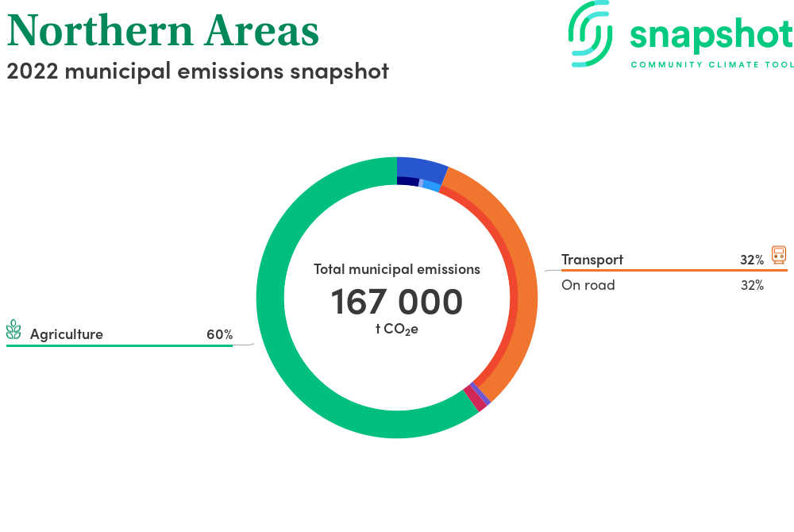Image resolution: width=794 pixels, height=532 pixels.
Task: Click the 167 000 total emissions figure
Action: 397,302
